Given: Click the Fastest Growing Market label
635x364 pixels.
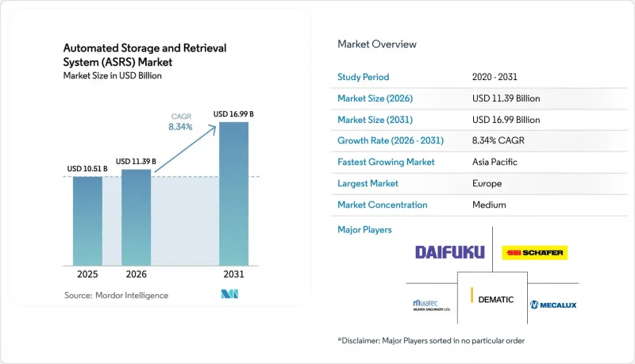Looking at the screenshot, I should tap(386, 162).
